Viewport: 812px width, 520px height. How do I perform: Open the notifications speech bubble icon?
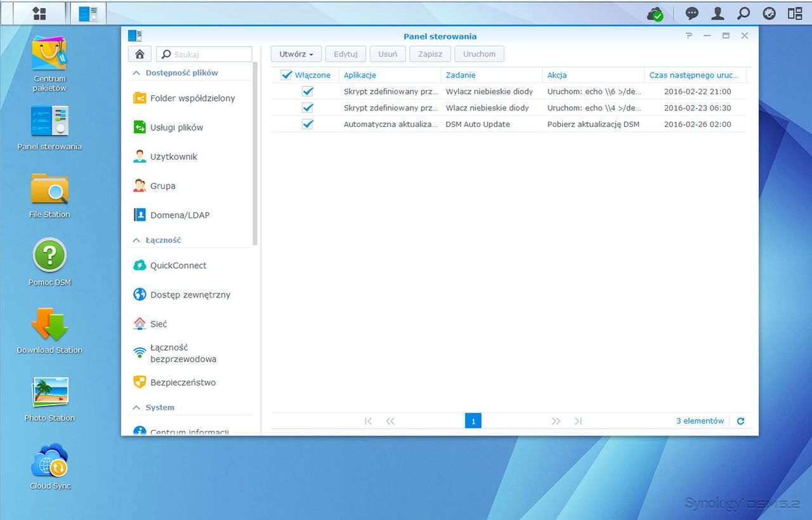click(692, 13)
